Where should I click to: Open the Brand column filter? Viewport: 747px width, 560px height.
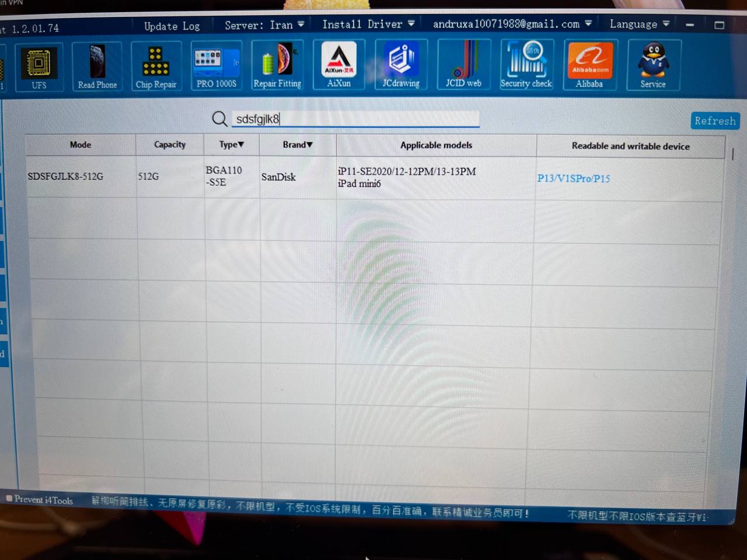tap(298, 145)
